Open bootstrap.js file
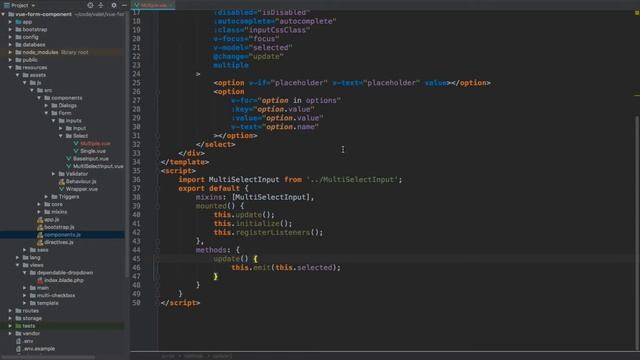Screen dimensions: 640x360 point(59,227)
